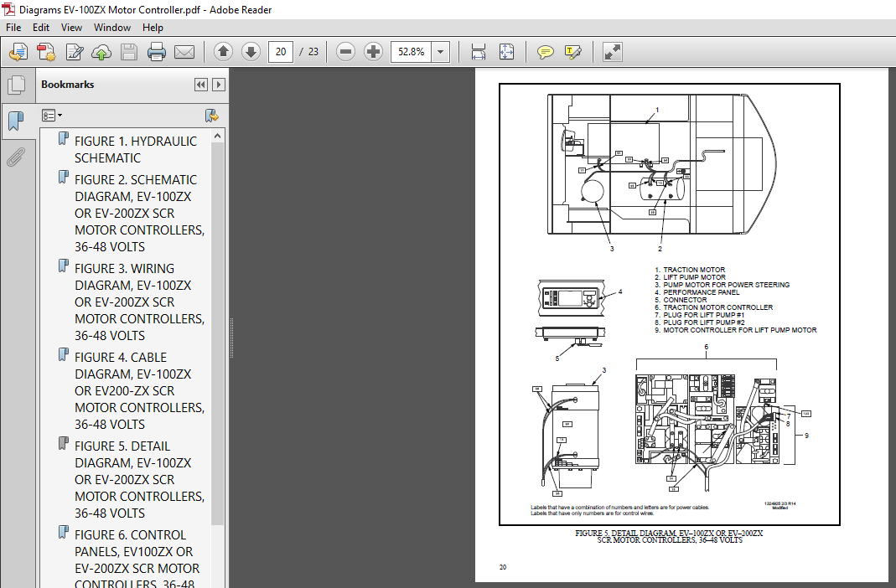Image resolution: width=896 pixels, height=588 pixels.
Task: Select the Figure 1 Hydraulic Schematic bookmark
Action: (136, 150)
